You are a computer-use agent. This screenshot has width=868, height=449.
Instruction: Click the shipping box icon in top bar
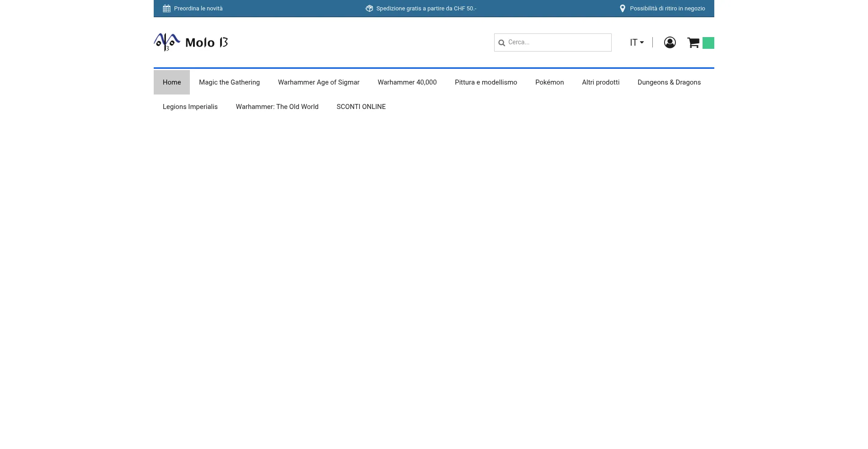click(x=369, y=9)
